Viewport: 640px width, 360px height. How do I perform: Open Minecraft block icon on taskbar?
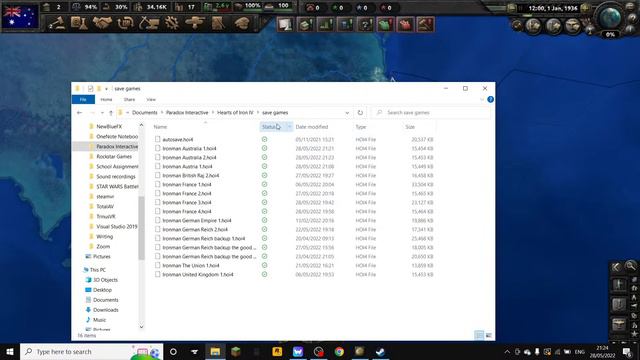point(236,351)
